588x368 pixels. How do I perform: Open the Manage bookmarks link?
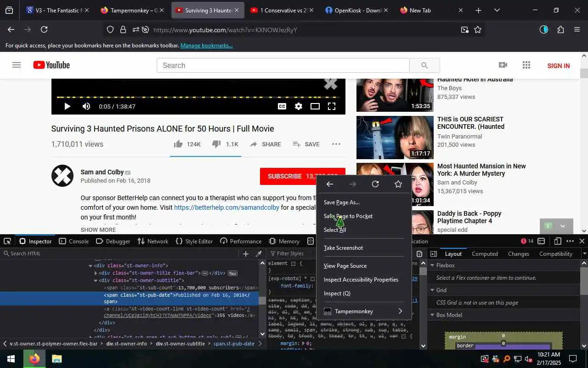[x=207, y=46]
